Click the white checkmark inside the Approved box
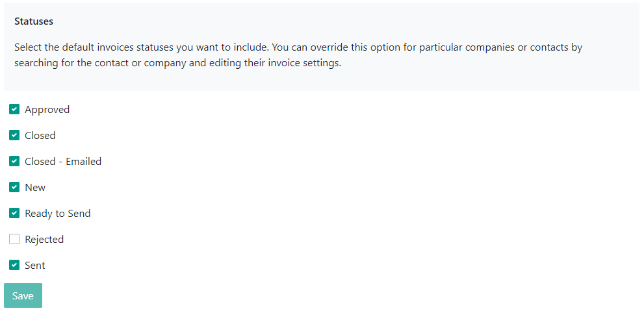This screenshot has width=644, height=313. [x=14, y=110]
